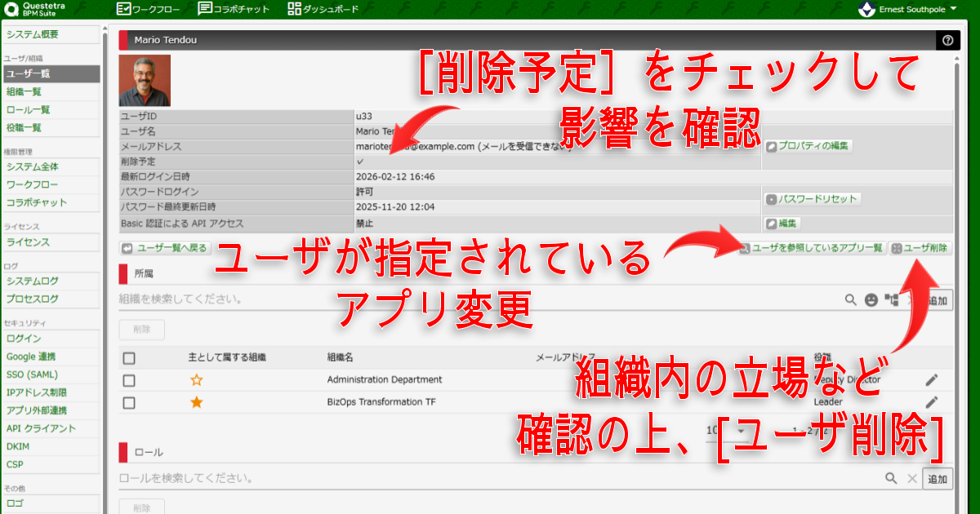Open ワークフロー from the top navigation bar
This screenshot has width=980, height=514.
click(x=149, y=10)
